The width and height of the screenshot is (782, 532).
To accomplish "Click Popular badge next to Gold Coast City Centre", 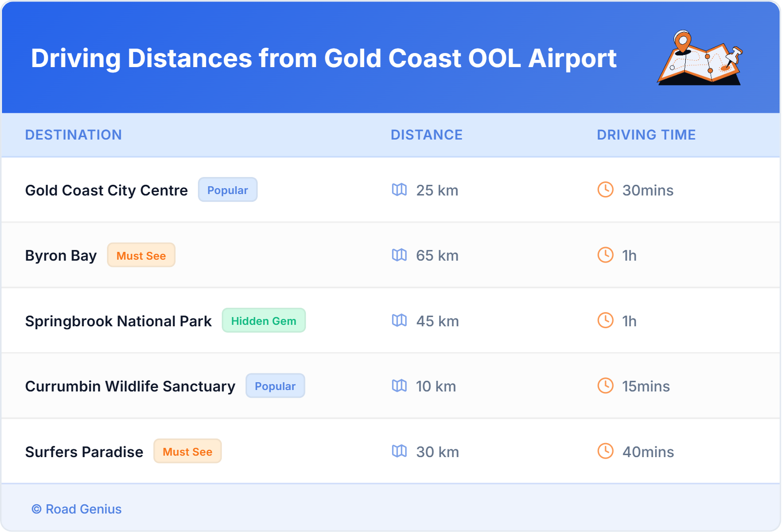I will point(228,190).
